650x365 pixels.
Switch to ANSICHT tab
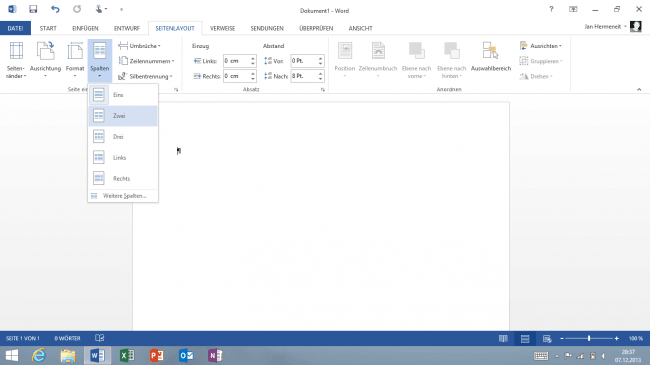click(360, 28)
